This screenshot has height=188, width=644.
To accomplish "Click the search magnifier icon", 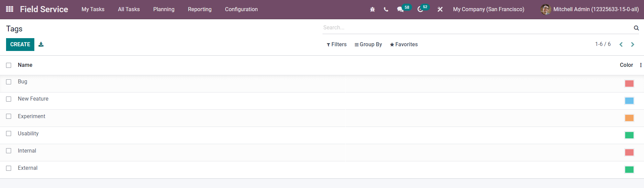I will click(x=636, y=28).
